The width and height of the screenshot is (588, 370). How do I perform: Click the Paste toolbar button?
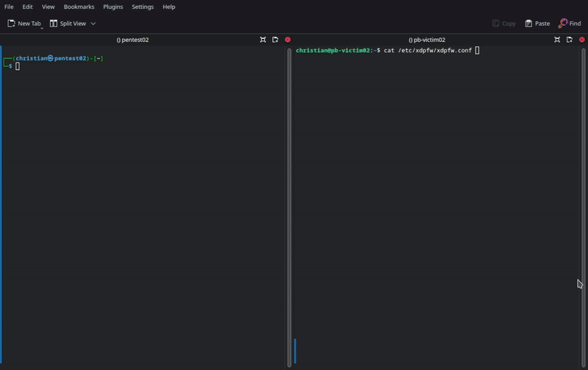(x=537, y=24)
